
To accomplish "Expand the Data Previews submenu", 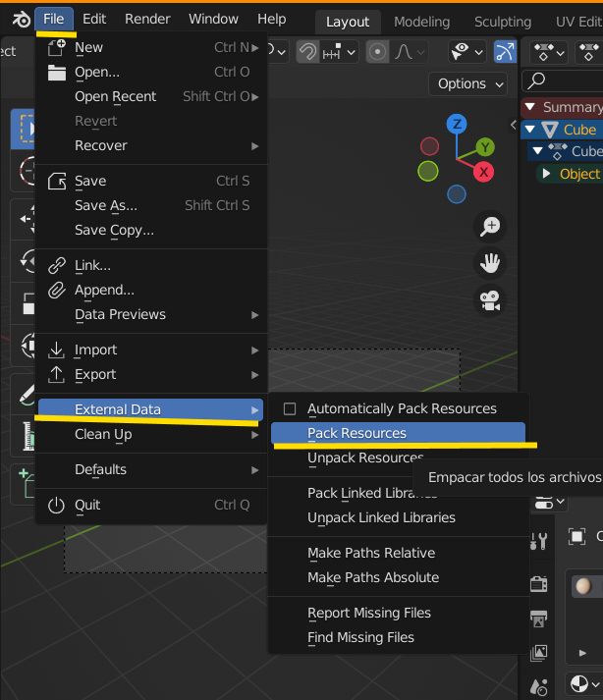I will 151,314.
